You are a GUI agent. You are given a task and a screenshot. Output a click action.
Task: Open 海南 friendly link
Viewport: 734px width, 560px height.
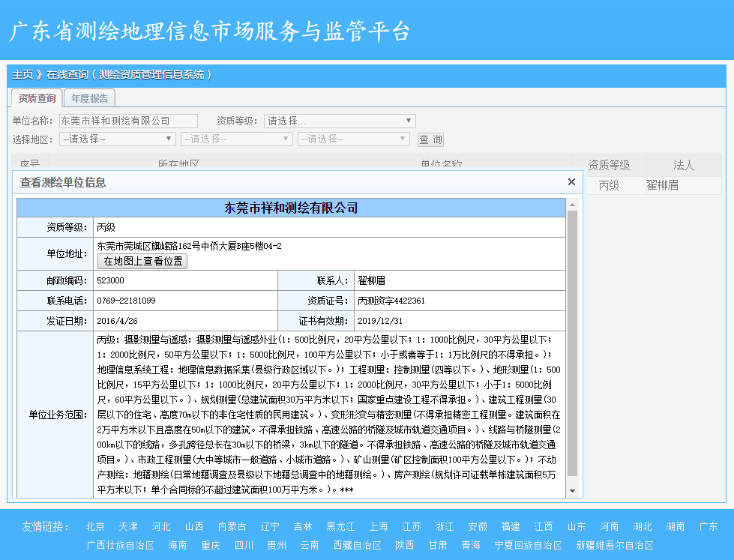pyautogui.click(x=178, y=545)
